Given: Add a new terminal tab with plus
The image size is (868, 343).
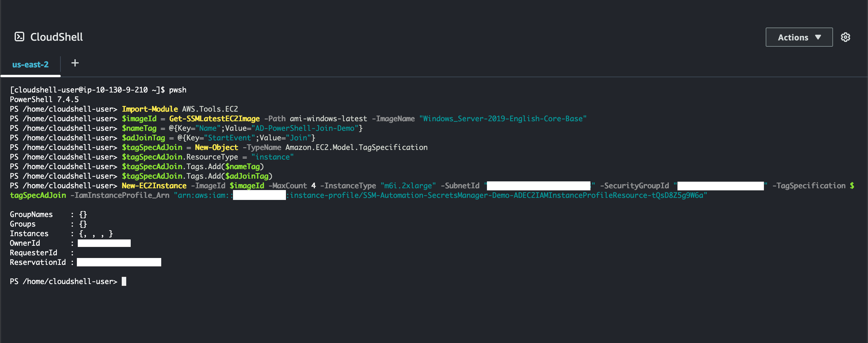Looking at the screenshot, I should pos(75,63).
